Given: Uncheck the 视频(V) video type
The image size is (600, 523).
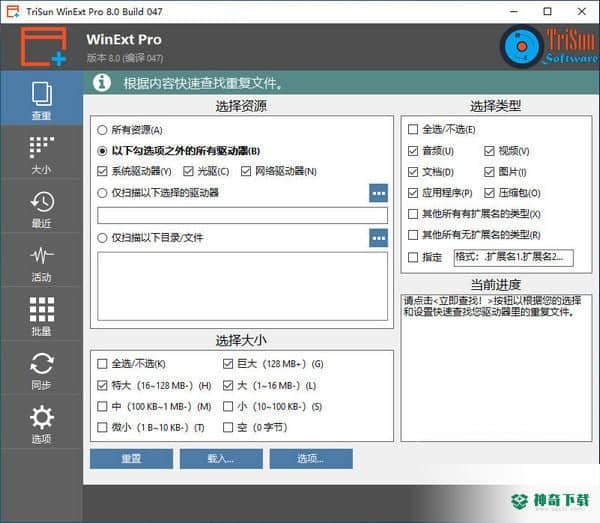Looking at the screenshot, I should click(x=489, y=151).
